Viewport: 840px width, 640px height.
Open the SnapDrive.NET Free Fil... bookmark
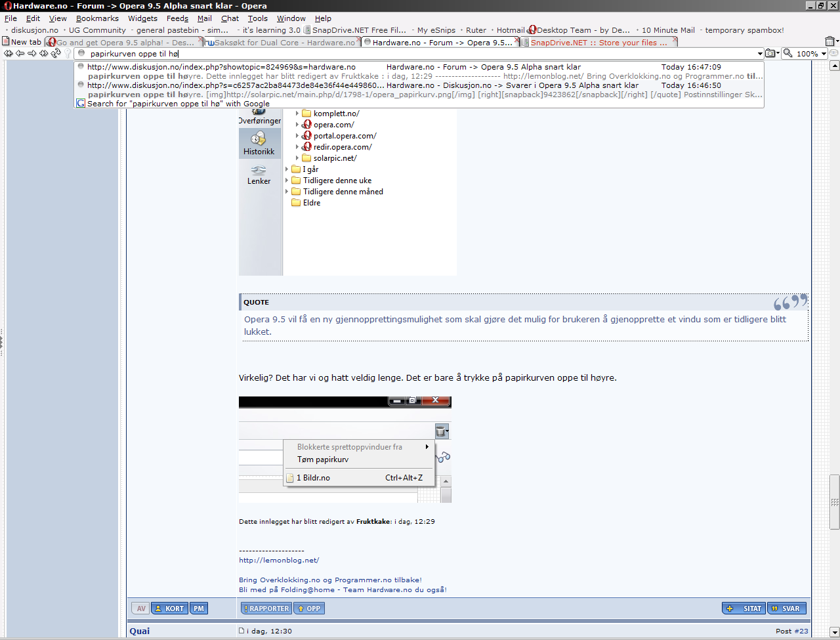(355, 30)
